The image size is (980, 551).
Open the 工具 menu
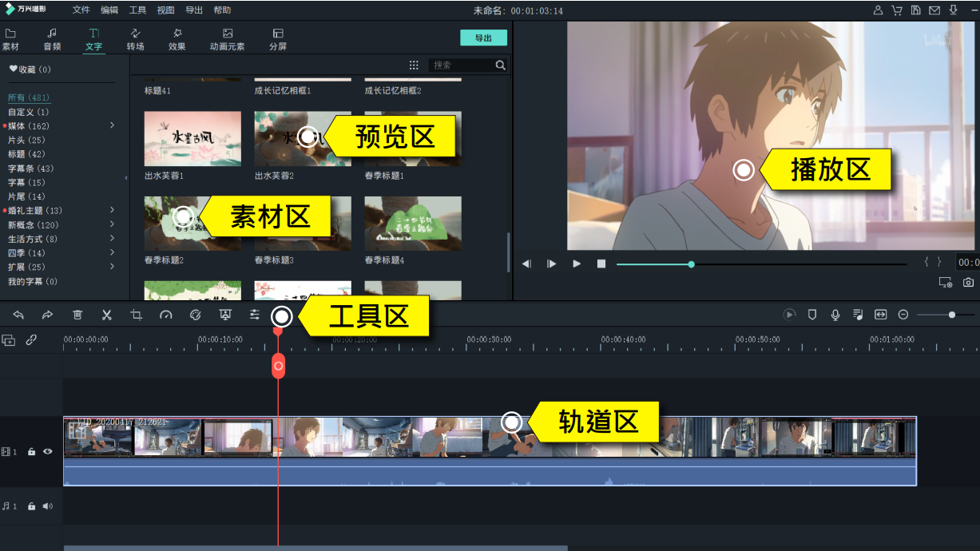pos(137,10)
